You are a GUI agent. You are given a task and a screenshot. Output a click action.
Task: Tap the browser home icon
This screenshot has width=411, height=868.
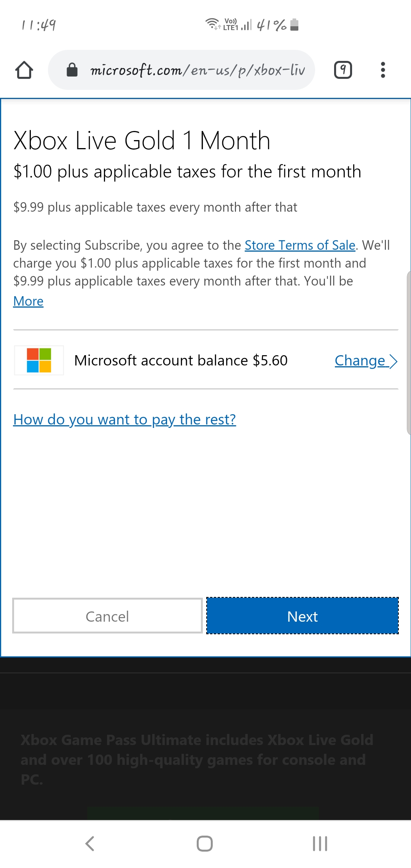point(24,70)
